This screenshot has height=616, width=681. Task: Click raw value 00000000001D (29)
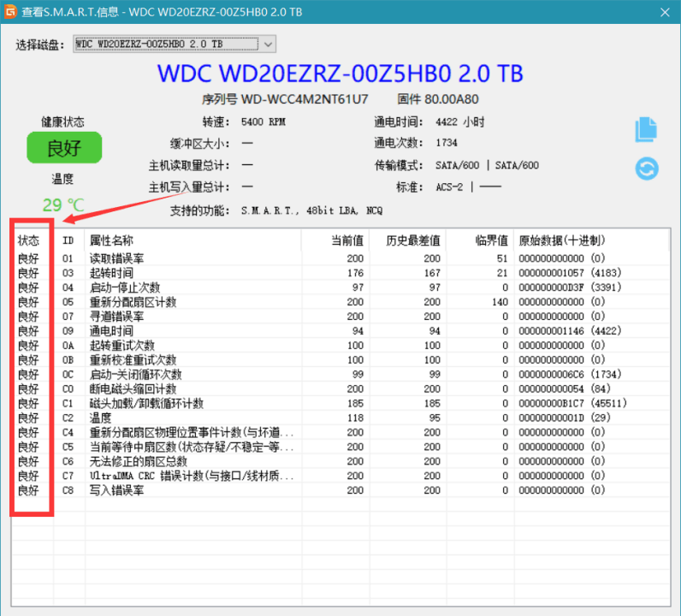click(565, 418)
